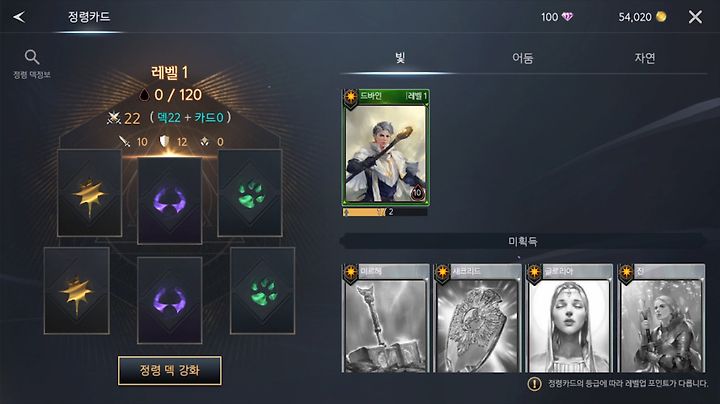
Task: Select upper green paw nature slot
Action: coord(250,193)
